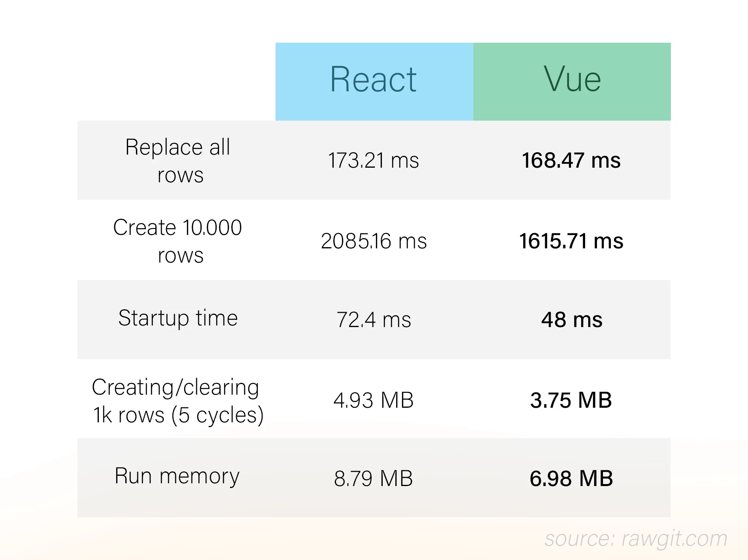Click the React value 173.21 ms

[373, 161]
